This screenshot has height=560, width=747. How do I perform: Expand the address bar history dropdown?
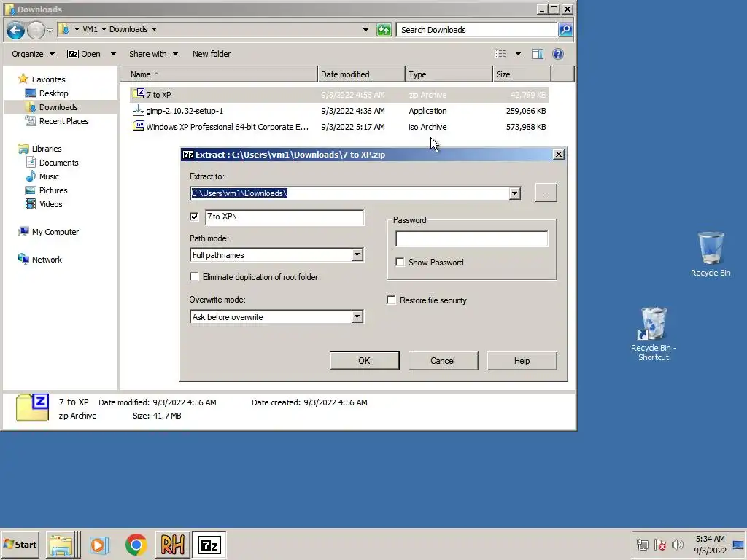(365, 29)
